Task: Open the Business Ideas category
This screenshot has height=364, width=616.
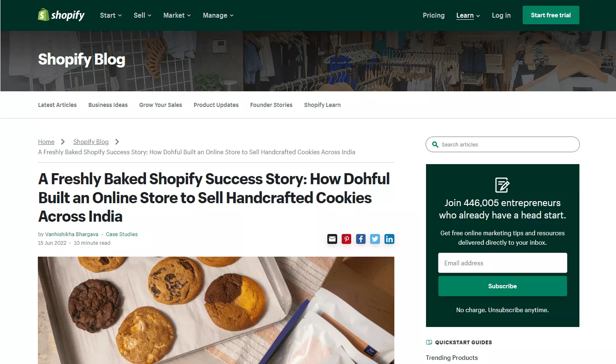Action: (x=108, y=105)
